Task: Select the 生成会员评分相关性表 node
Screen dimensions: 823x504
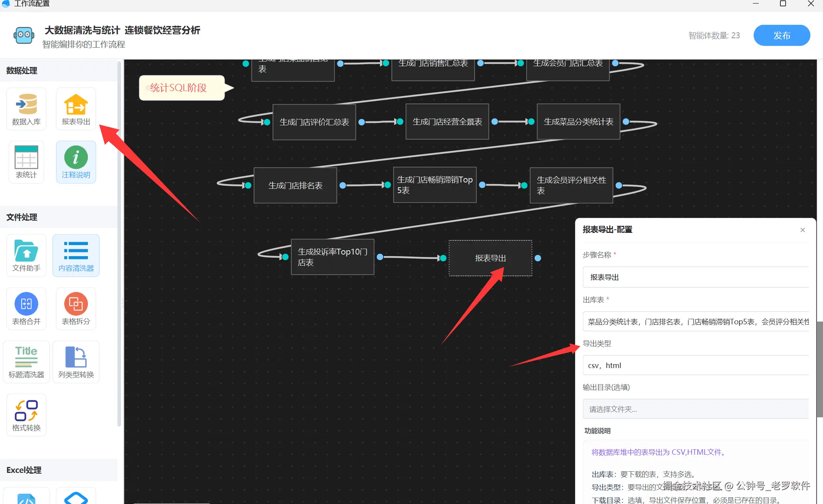Action: pyautogui.click(x=572, y=185)
